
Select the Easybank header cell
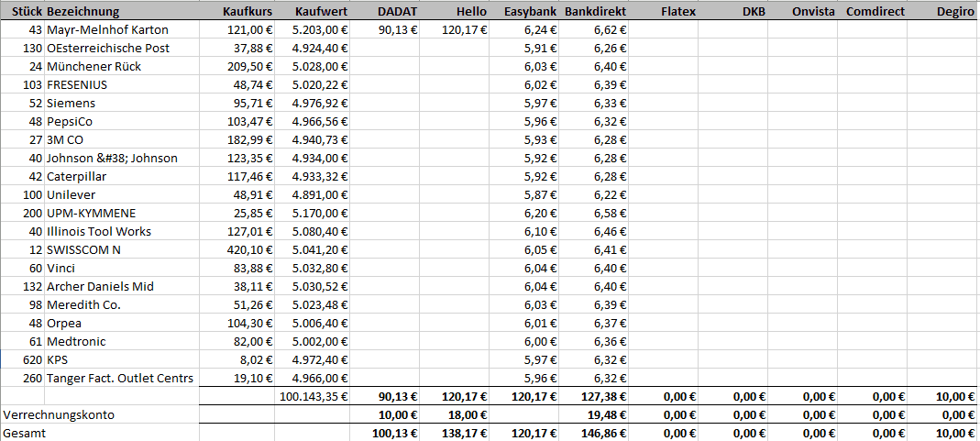click(x=524, y=11)
